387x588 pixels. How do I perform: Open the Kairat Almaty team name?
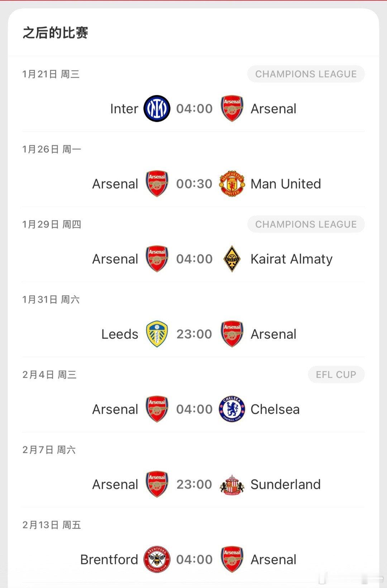click(291, 259)
